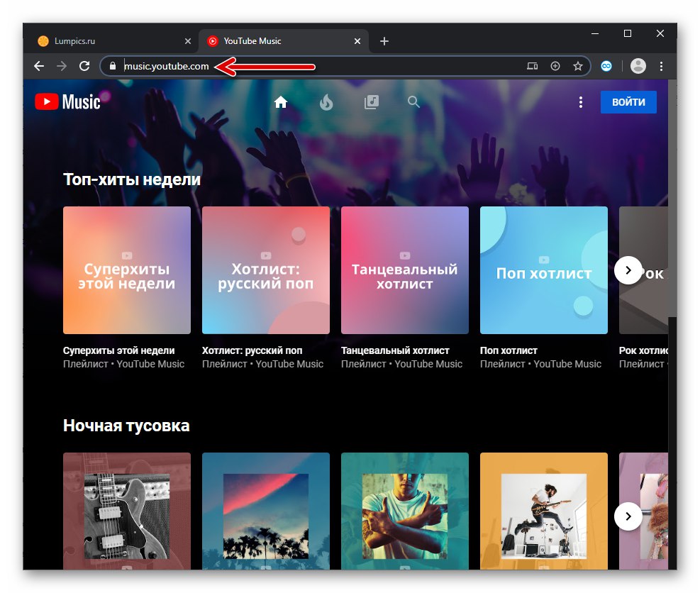This screenshot has width=700, height=593.
Task: Click the install app plus icon
Action: (555, 66)
